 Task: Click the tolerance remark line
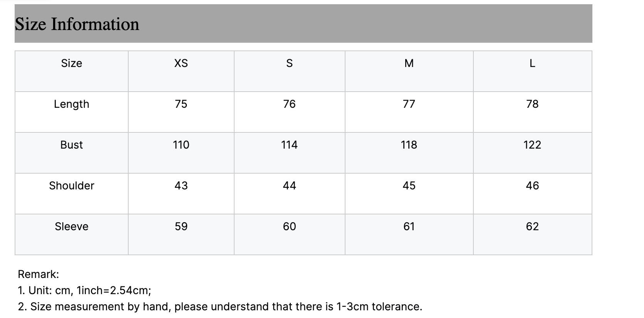[x=220, y=306]
